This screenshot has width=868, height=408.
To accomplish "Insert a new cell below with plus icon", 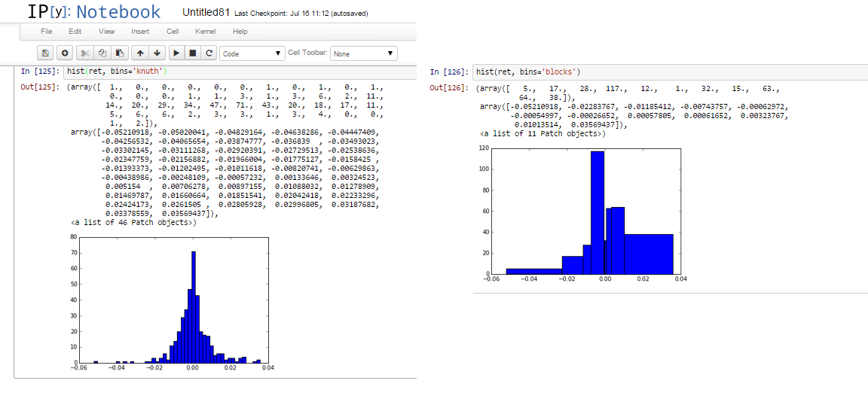I will (65, 53).
